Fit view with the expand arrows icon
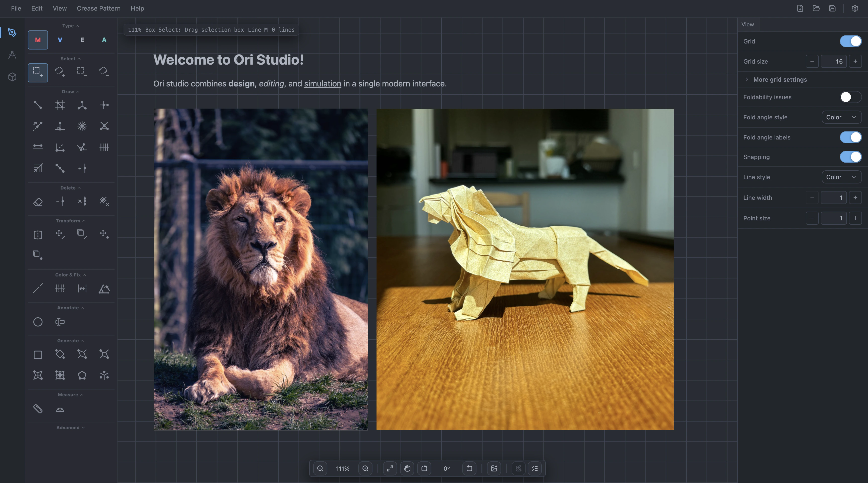The image size is (868, 483). click(x=390, y=468)
